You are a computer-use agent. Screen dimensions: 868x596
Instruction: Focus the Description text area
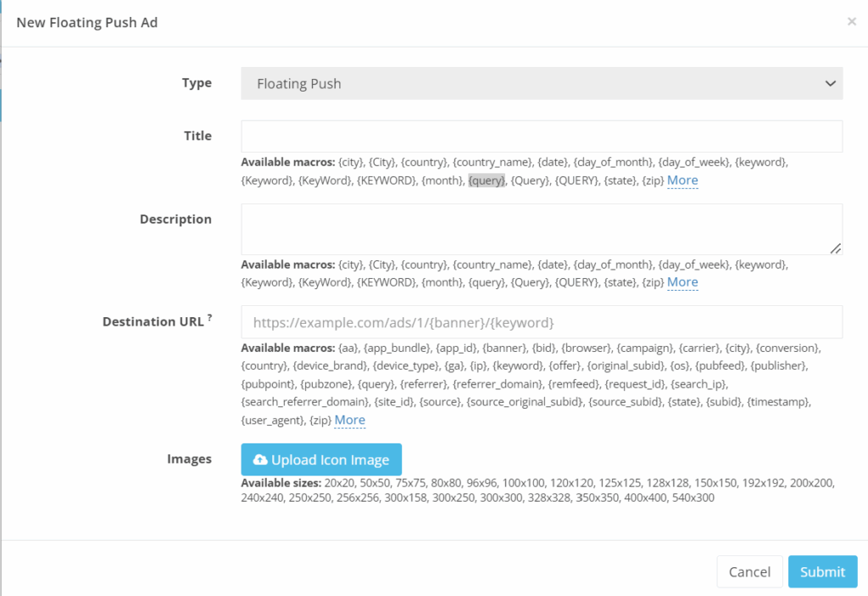(x=541, y=229)
